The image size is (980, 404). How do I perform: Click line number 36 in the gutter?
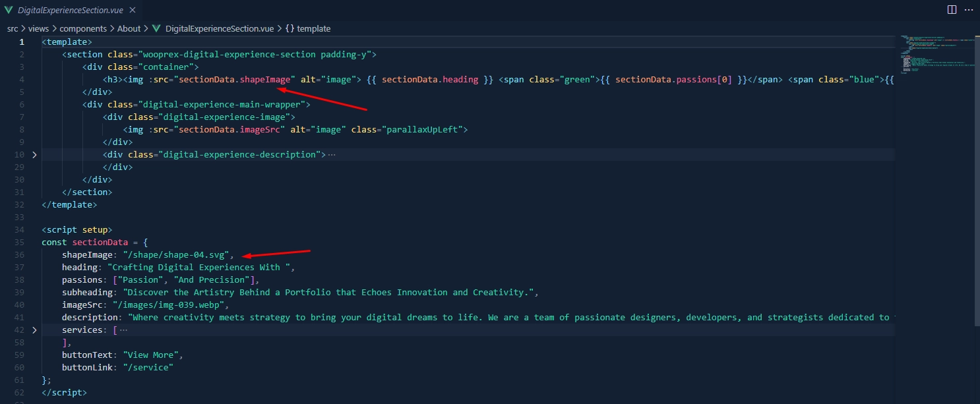pyautogui.click(x=19, y=255)
